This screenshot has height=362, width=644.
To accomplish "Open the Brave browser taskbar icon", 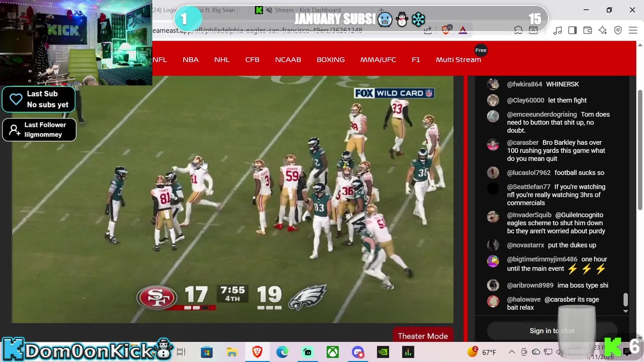I will coord(257,352).
